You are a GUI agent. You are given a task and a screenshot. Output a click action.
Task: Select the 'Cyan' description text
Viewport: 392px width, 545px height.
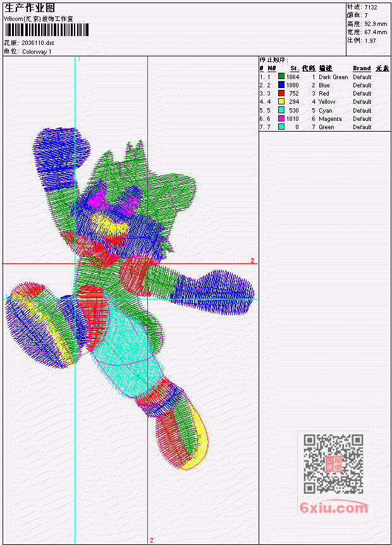click(x=326, y=111)
